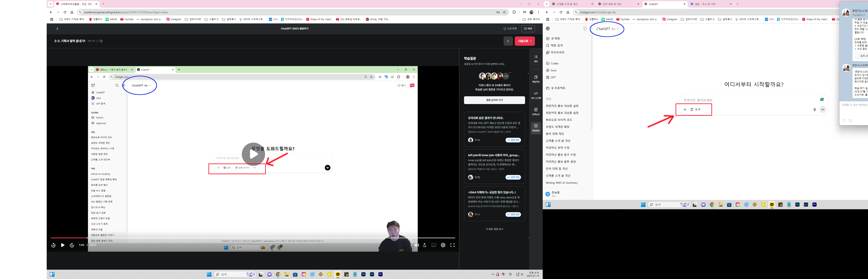This screenshot has width=868, height=279.
Task: Rewind the lecture video 10 seconds
Action: (53, 245)
